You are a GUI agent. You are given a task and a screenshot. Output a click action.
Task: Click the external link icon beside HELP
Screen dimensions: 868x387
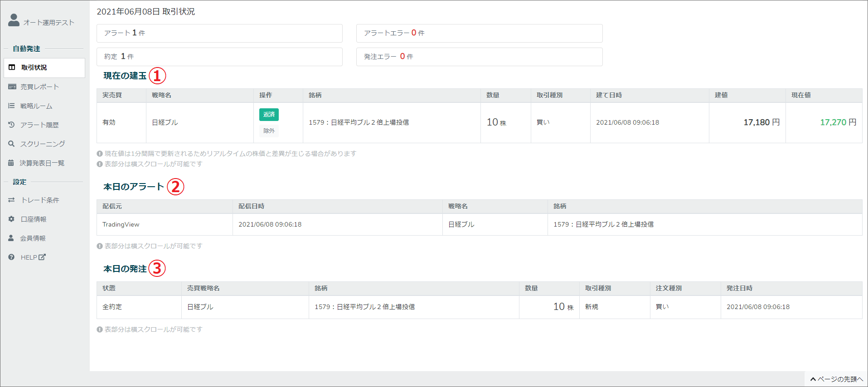tap(42, 257)
